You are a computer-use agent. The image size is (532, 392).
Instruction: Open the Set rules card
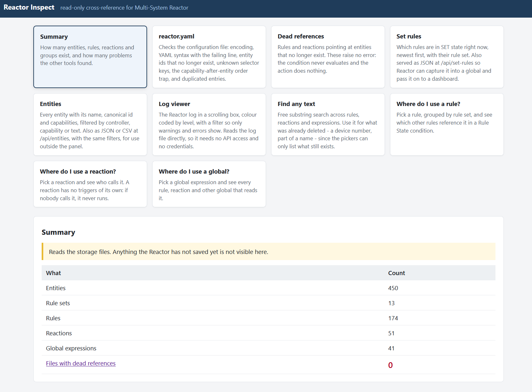[447, 57]
